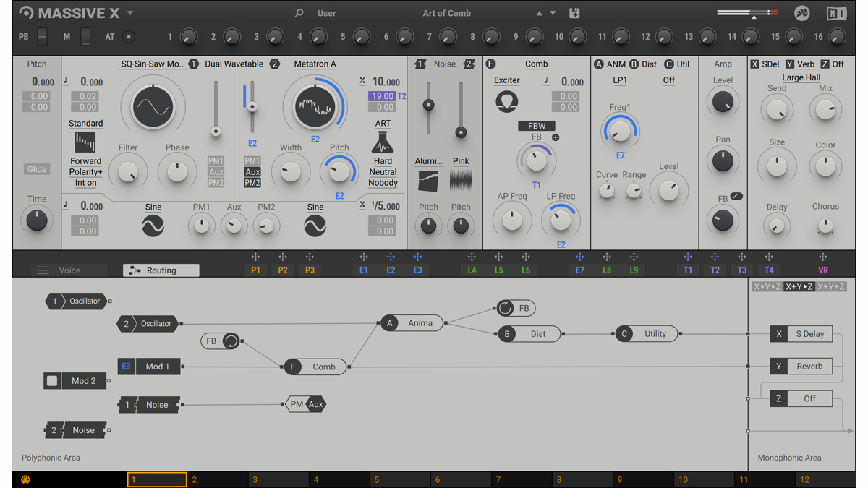This screenshot has width=868, height=488.
Task: Click the round icon beside the NI logo
Action: click(801, 13)
